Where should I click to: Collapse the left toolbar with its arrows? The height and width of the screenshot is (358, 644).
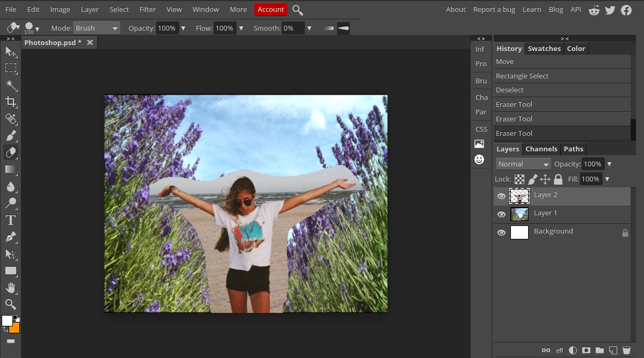click(11, 39)
